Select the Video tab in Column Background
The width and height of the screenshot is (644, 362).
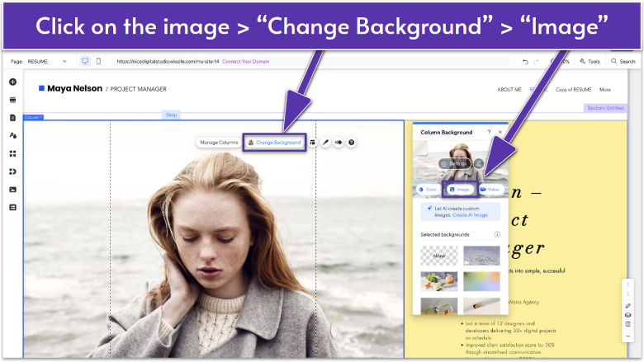(x=490, y=190)
